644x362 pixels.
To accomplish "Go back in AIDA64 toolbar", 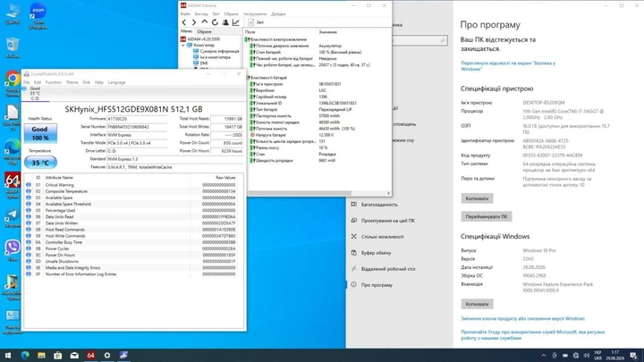I will (x=183, y=22).
